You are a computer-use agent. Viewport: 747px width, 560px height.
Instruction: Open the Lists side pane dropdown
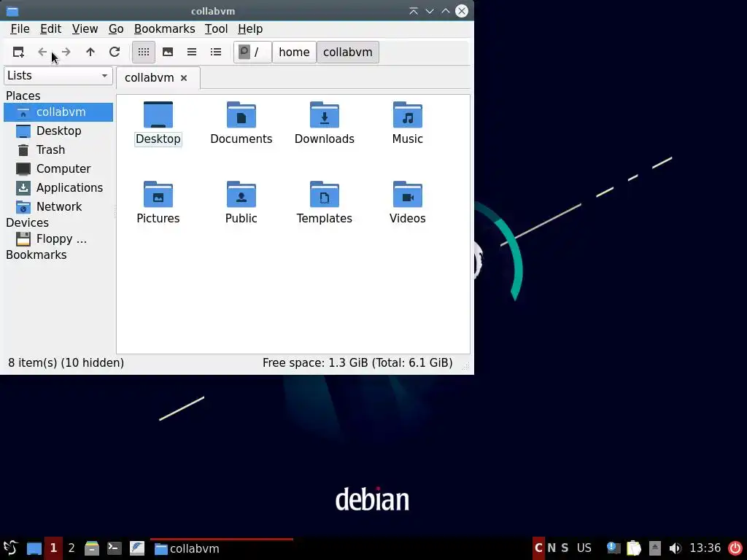coord(58,76)
